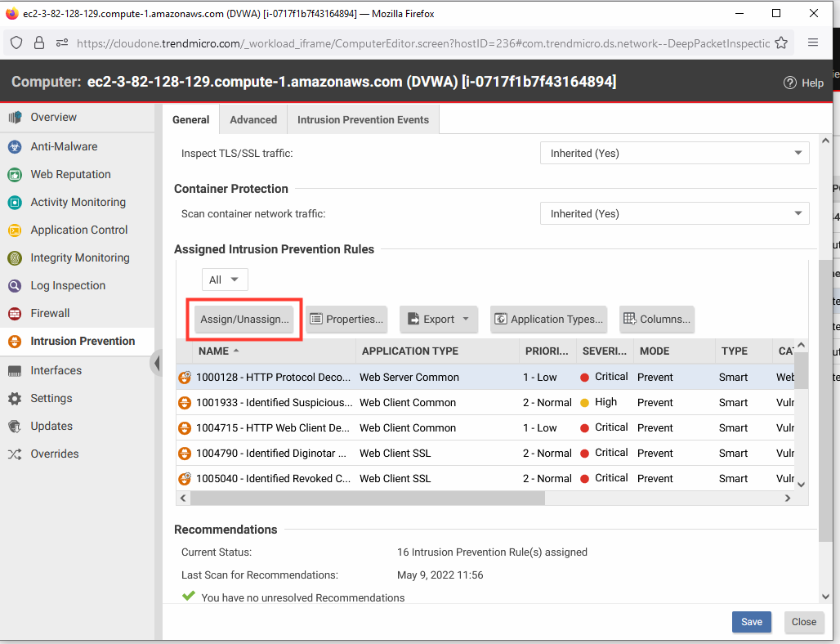Click the rules table horizontal scrollbar
Image resolution: width=840 pixels, height=644 pixels.
[x=368, y=498]
